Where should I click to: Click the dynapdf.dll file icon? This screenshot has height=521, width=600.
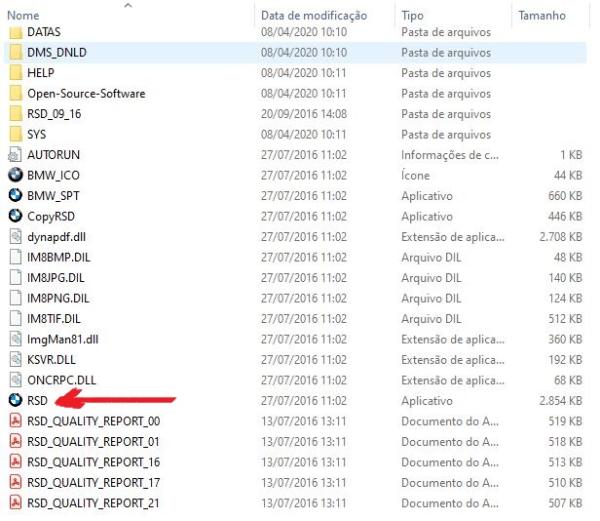point(15,236)
